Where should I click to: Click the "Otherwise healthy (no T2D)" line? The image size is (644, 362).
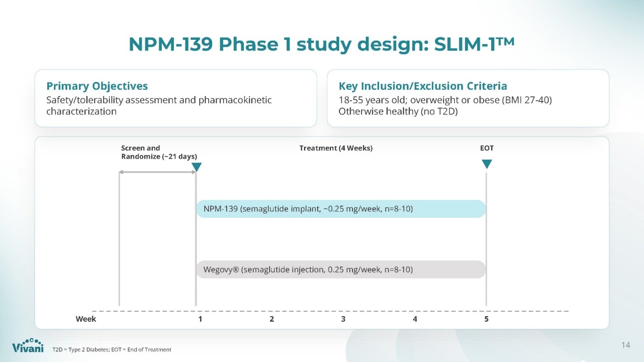point(398,112)
